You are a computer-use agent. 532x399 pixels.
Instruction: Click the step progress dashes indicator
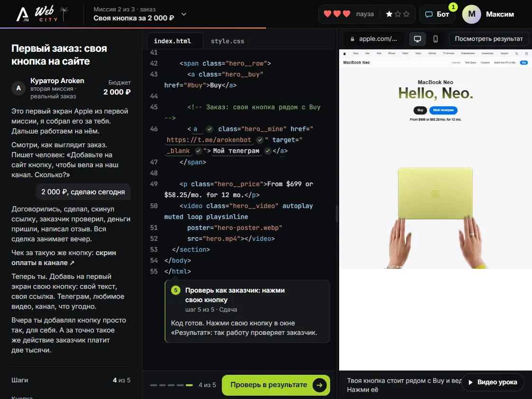click(x=171, y=385)
